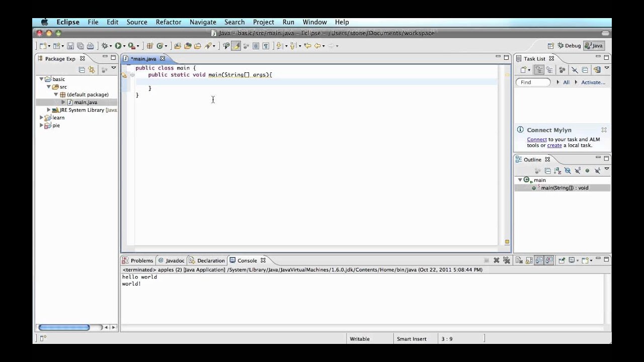The height and width of the screenshot is (362, 644).
Task: Open the Problems tab
Action: [137, 260]
